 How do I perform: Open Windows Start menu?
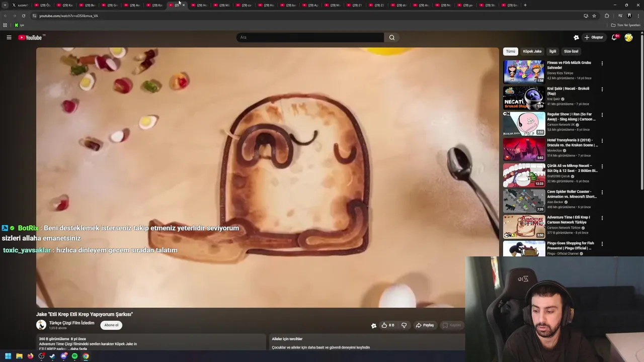[8, 356]
